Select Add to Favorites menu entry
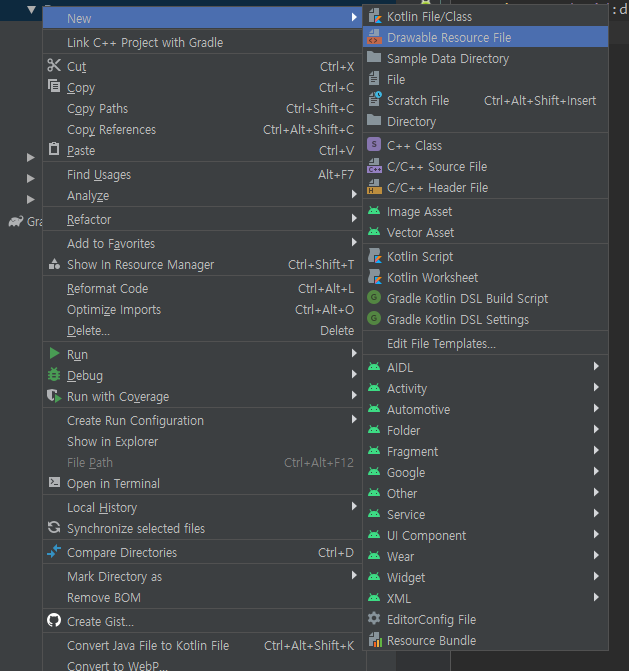Viewport: 629px width, 671px height. (202, 243)
